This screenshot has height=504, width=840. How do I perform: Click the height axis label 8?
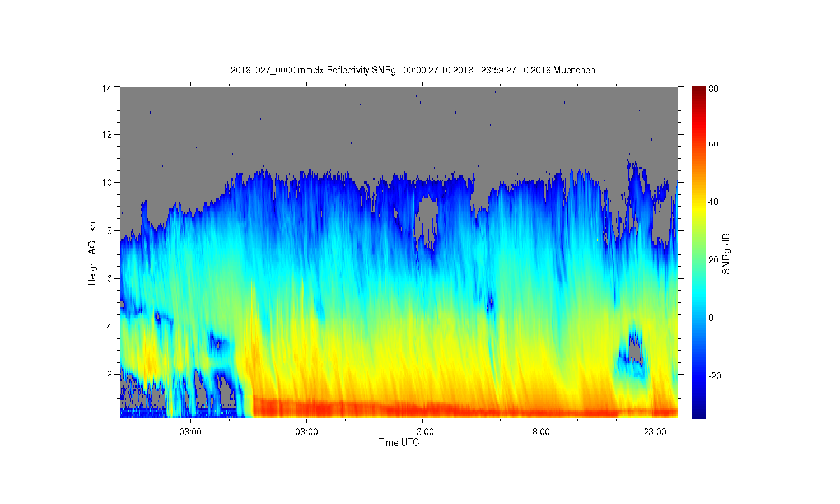click(x=109, y=230)
